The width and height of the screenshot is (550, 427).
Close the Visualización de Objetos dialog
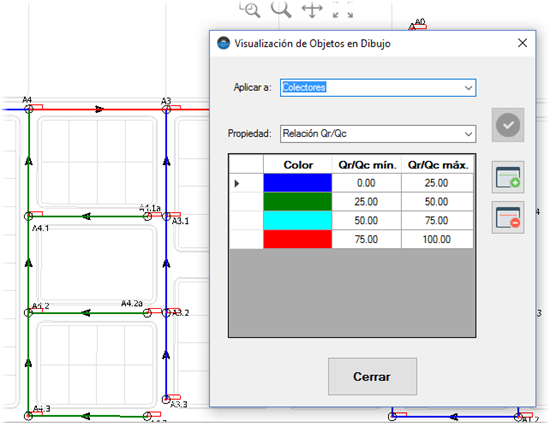point(522,43)
